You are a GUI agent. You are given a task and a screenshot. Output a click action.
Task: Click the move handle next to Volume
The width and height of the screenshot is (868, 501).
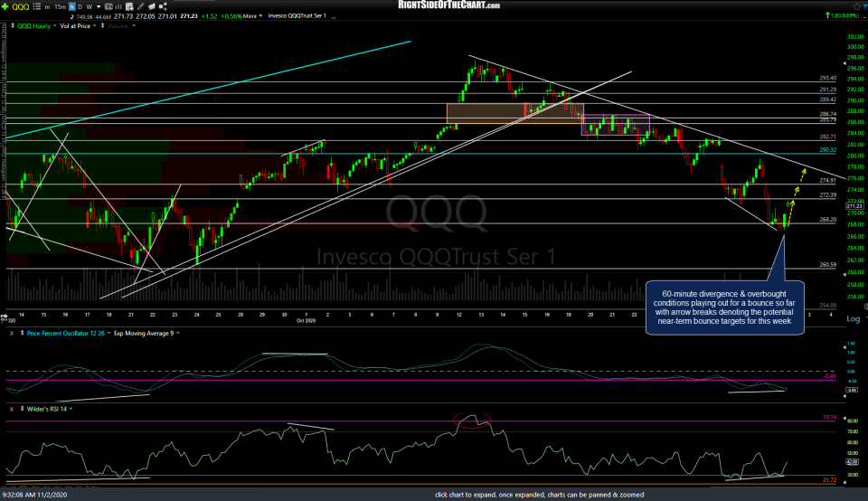102,26
